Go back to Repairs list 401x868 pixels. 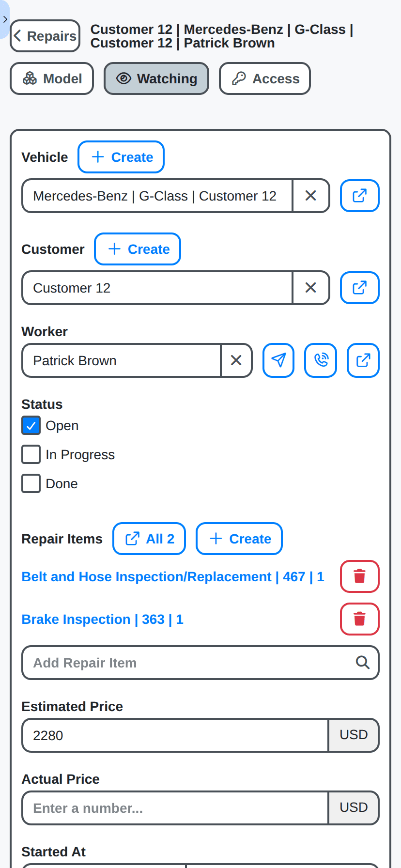click(45, 35)
